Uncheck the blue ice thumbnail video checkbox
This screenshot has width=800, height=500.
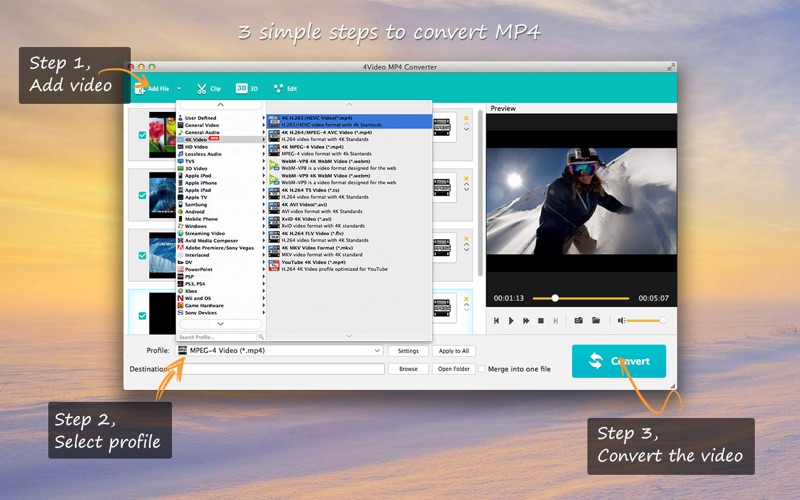(142, 256)
